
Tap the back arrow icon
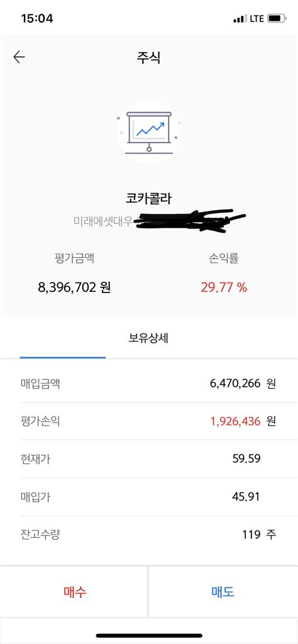(x=19, y=57)
